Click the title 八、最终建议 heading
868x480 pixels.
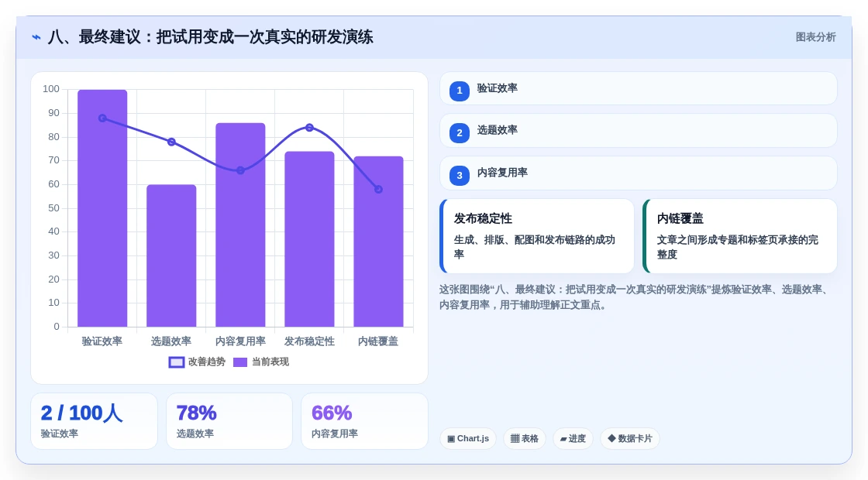pyautogui.click(x=210, y=37)
